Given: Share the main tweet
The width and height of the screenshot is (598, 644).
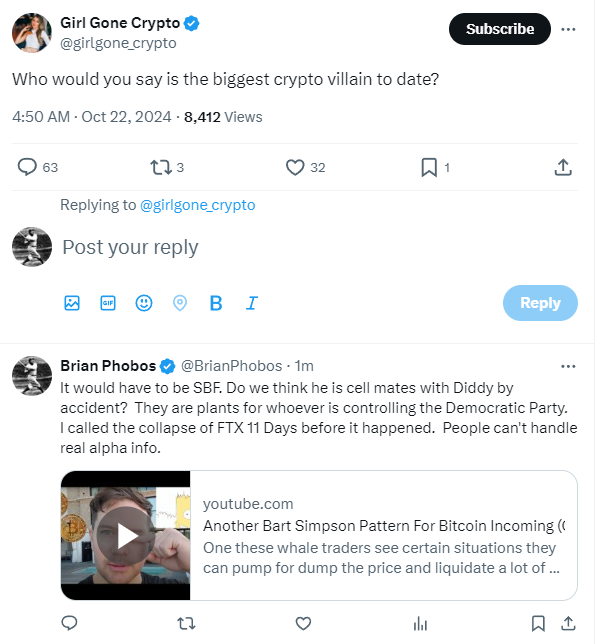Looking at the screenshot, I should click(x=563, y=168).
